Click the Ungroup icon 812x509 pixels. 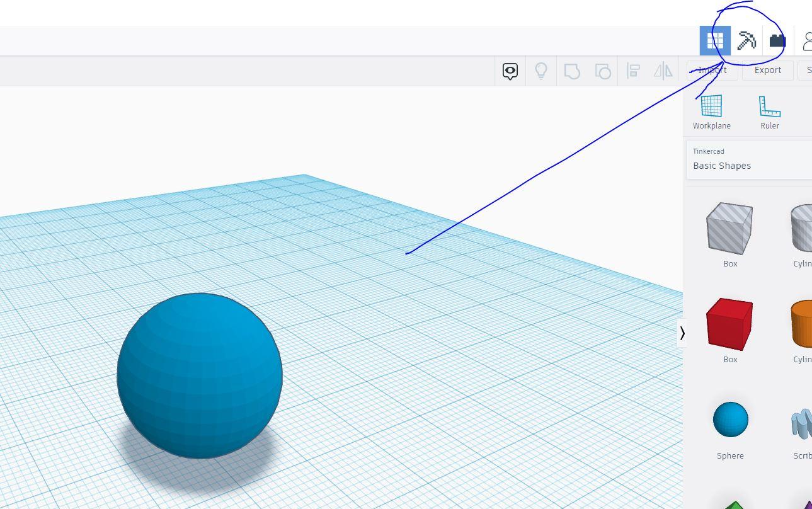[602, 71]
